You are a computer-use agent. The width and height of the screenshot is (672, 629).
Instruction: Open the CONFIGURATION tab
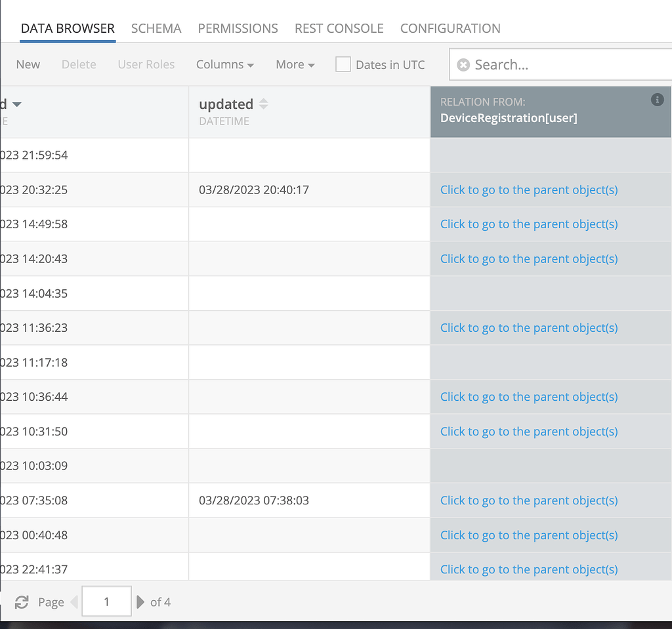pos(450,28)
